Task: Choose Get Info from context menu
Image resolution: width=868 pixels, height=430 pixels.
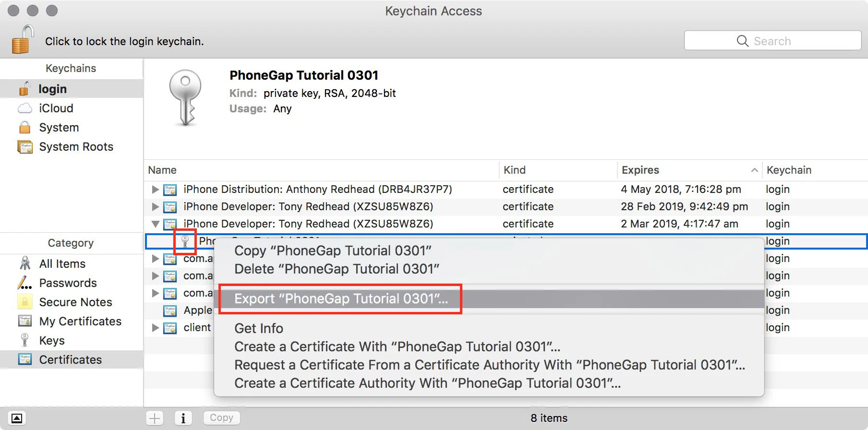Action: pyautogui.click(x=489, y=328)
